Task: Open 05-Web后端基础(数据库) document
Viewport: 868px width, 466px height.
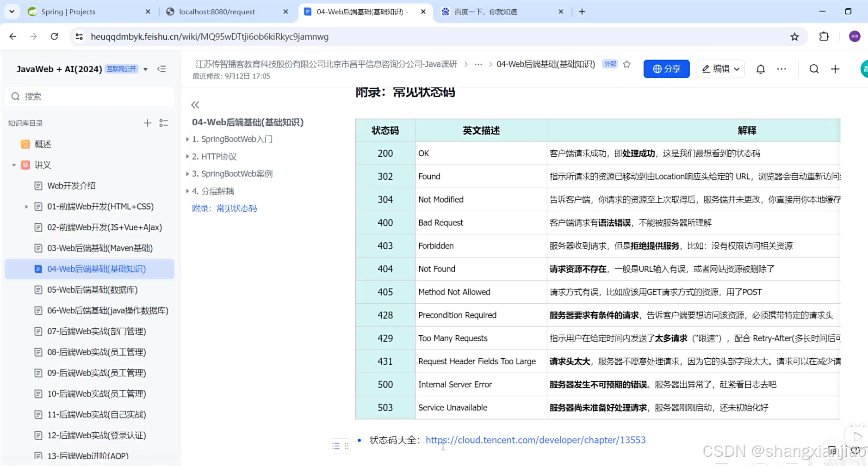Action: coord(93,290)
